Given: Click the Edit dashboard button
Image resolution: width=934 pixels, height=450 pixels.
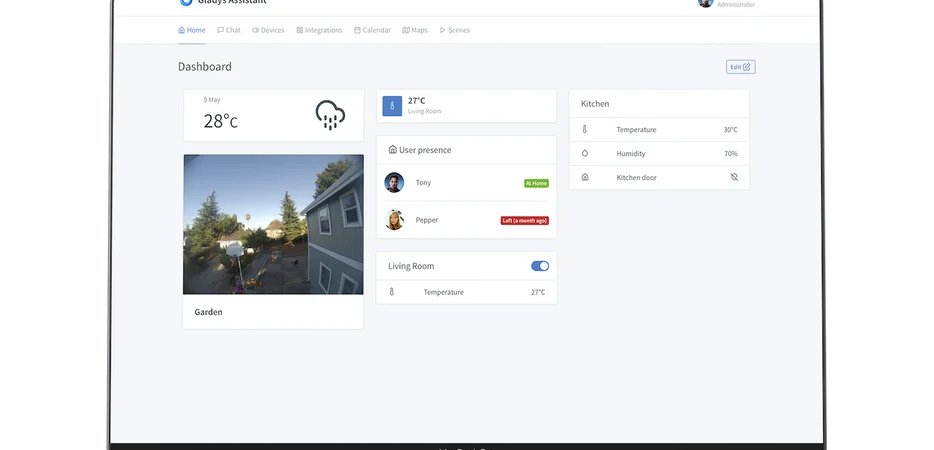Looking at the screenshot, I should (x=740, y=67).
